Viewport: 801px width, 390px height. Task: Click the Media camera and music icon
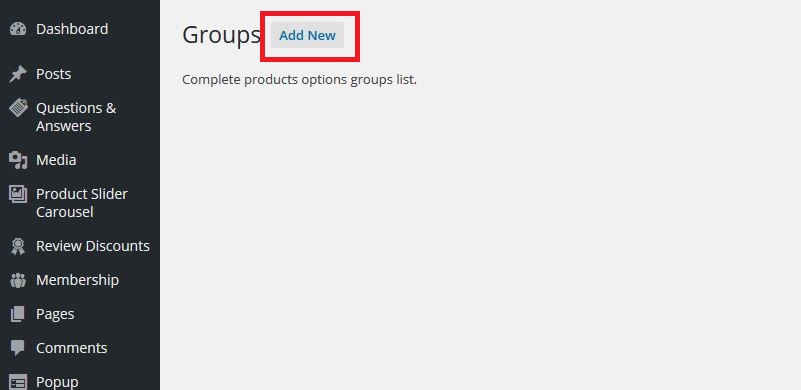tap(18, 160)
